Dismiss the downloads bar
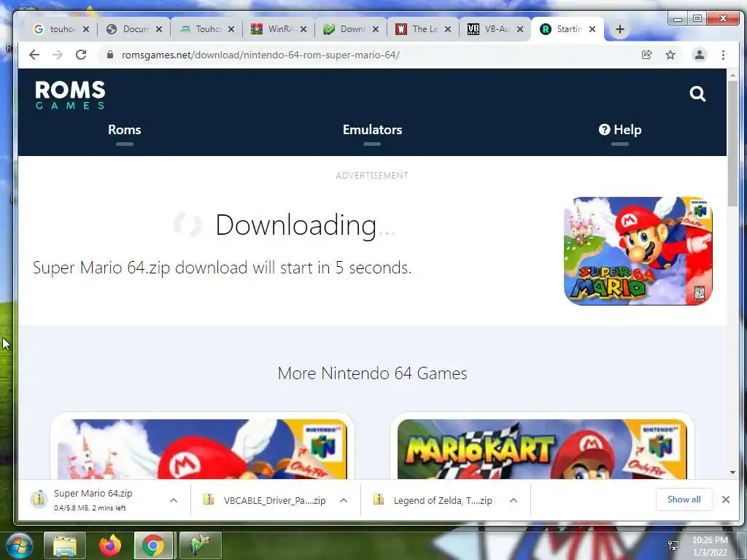Viewport: 747px width, 560px height. click(x=726, y=499)
